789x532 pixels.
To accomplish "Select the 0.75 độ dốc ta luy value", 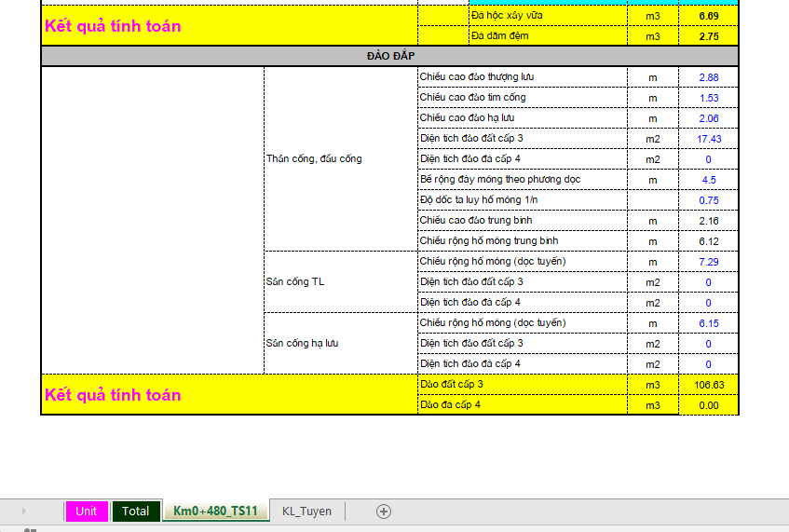I will [708, 200].
